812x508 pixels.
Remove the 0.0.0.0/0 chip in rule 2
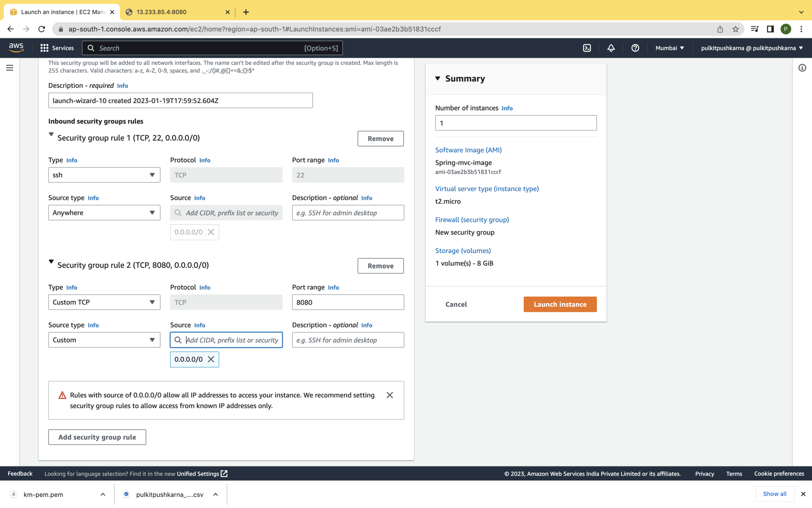(211, 359)
